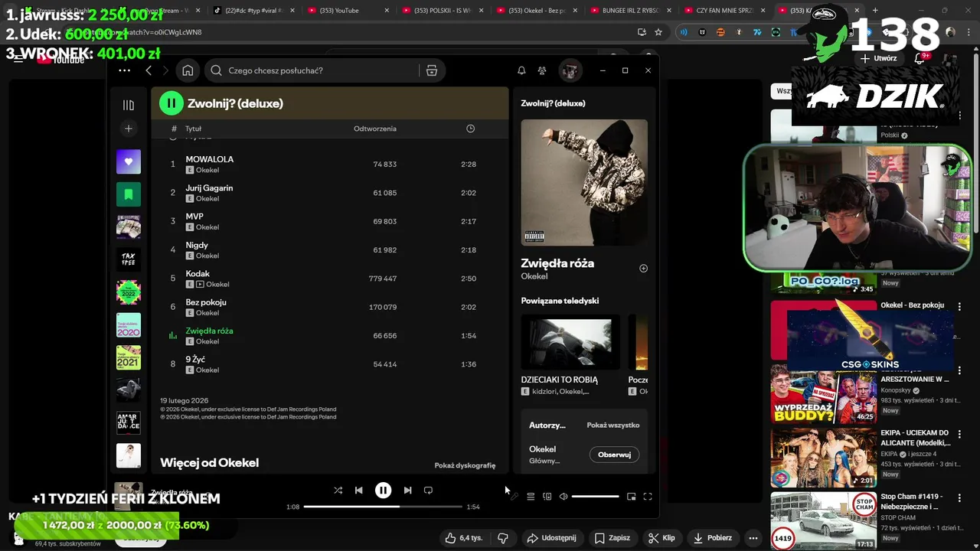Viewport: 980px width, 551px height.
Task: Open the DZIECIAKI TO ROBIĄ video thumbnail
Action: click(x=571, y=341)
